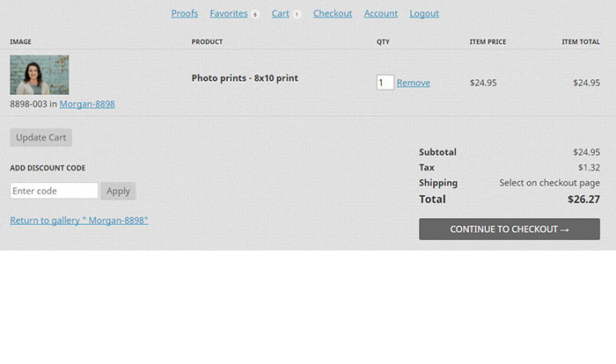
Task: Apply the discount code
Action: click(118, 191)
